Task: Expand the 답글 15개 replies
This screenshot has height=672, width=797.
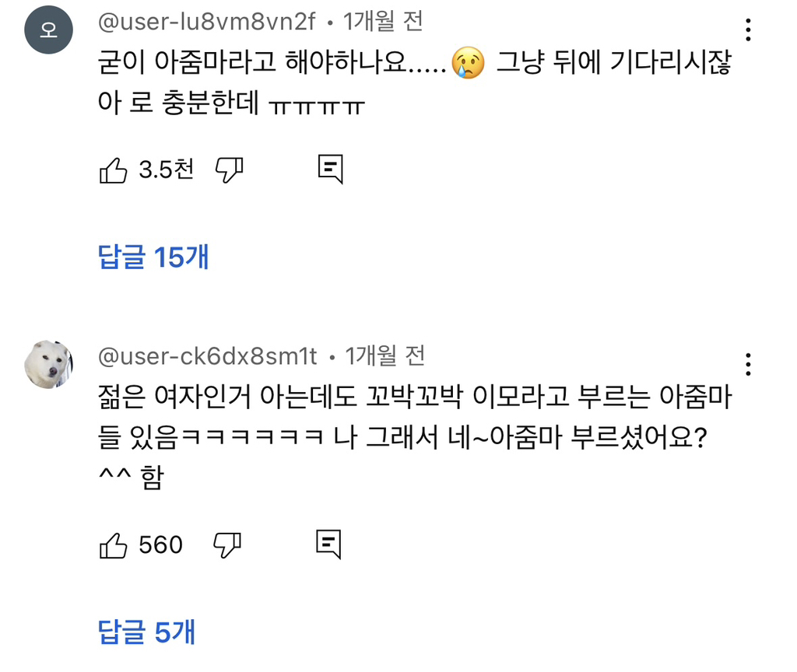Action: 153,257
